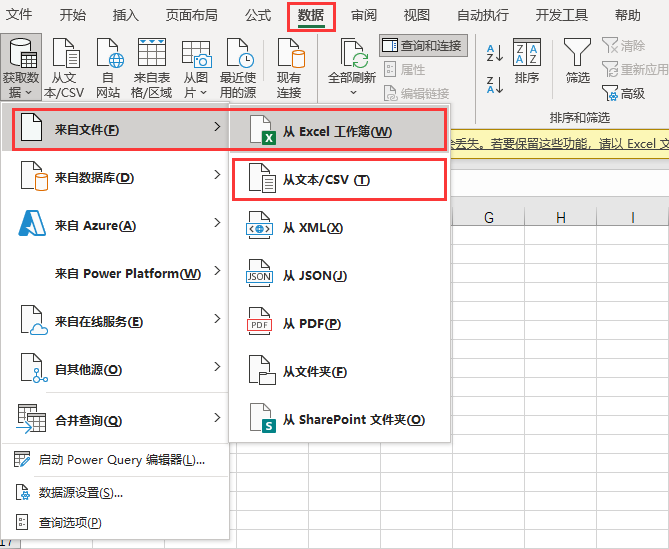Click the 自网站 ribbon icon
Image resolution: width=669 pixels, height=549 pixels.
coord(108,67)
